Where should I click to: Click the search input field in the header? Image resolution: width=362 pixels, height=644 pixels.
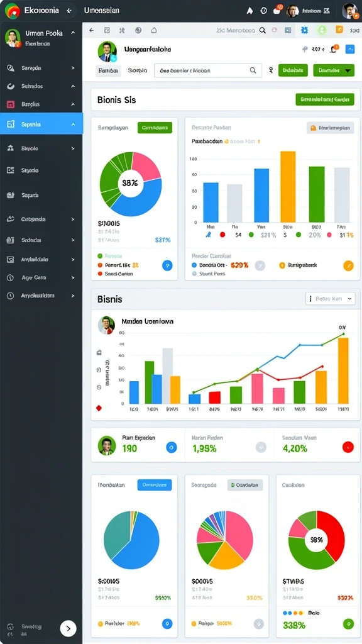[208, 70]
